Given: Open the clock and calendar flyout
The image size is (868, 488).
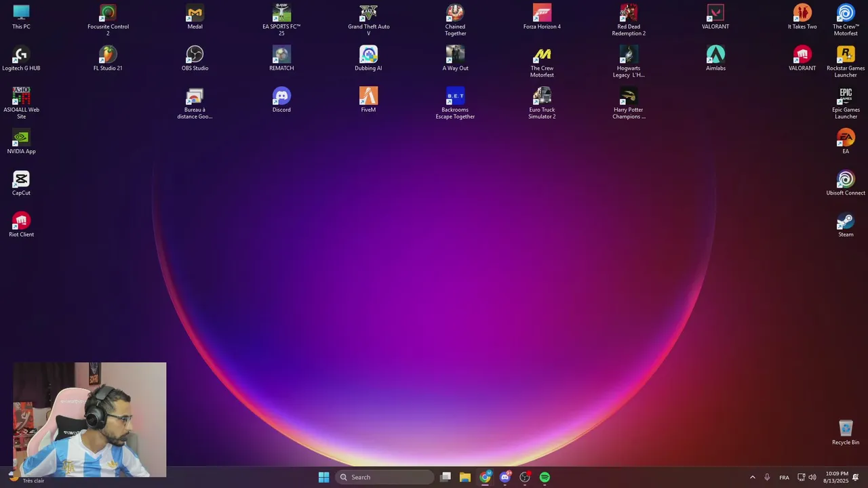Looking at the screenshot, I should pos(836,477).
